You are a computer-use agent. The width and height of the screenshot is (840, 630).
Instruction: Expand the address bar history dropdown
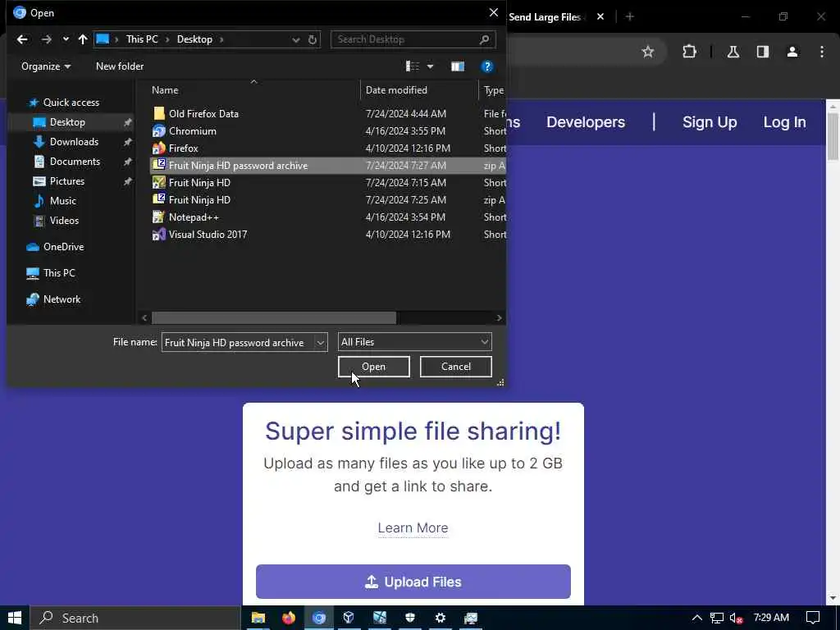tap(295, 39)
